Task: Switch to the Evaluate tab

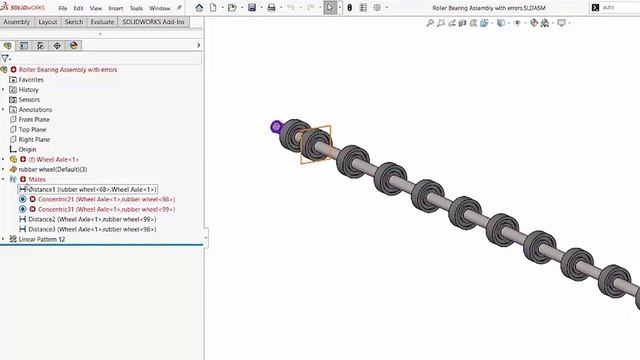Action: 102,22
